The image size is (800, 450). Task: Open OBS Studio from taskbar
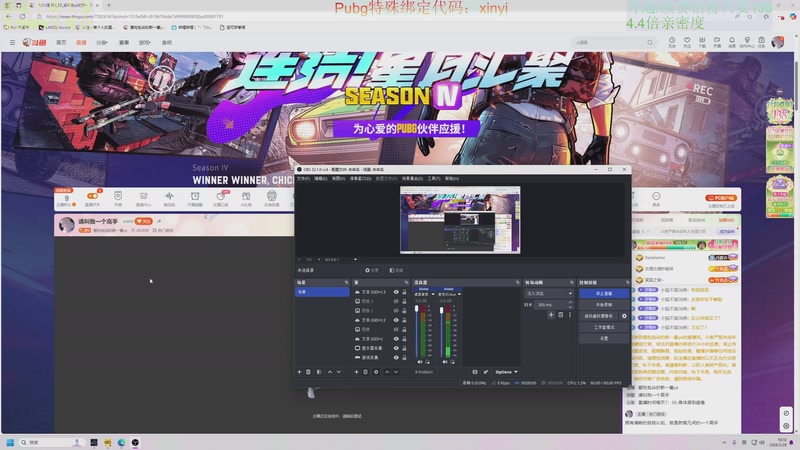(x=135, y=442)
